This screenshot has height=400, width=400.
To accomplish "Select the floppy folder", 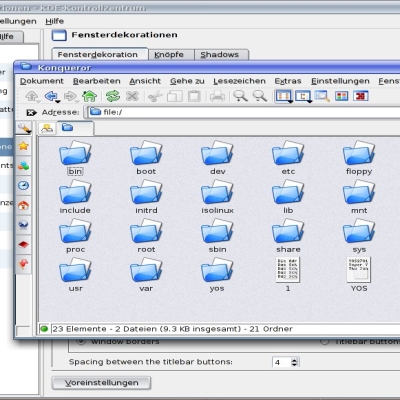I will [359, 158].
